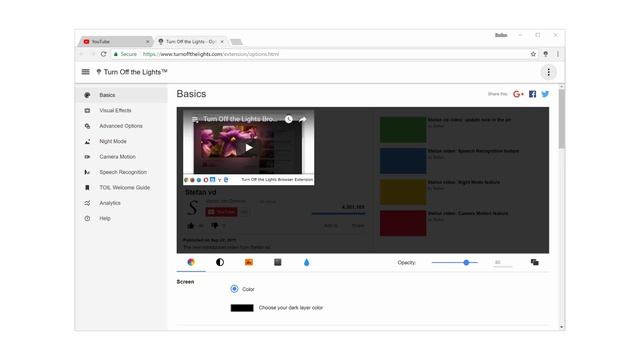Click the share arrow on the video
Viewport: 640px width, 360px height.
pyautogui.click(x=302, y=119)
